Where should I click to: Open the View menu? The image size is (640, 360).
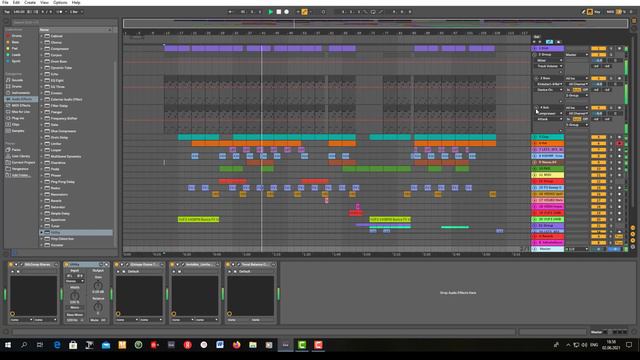44,2
